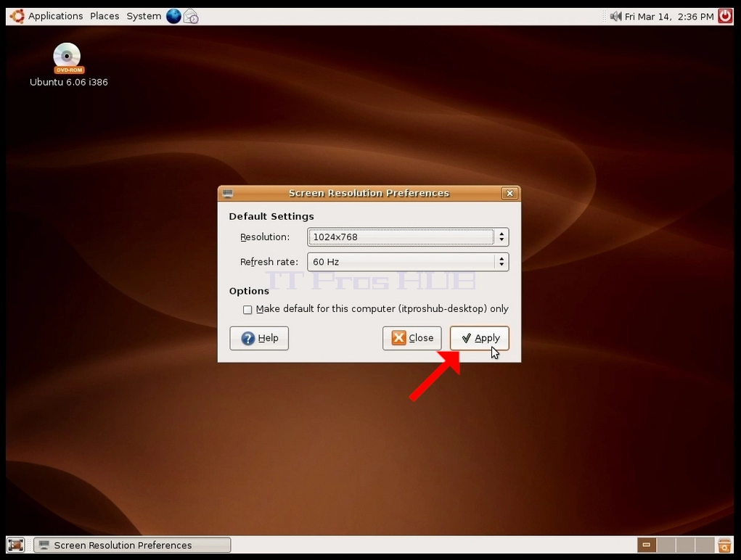Image resolution: width=741 pixels, height=560 pixels.
Task: Open the Places menu
Action: 105,16
